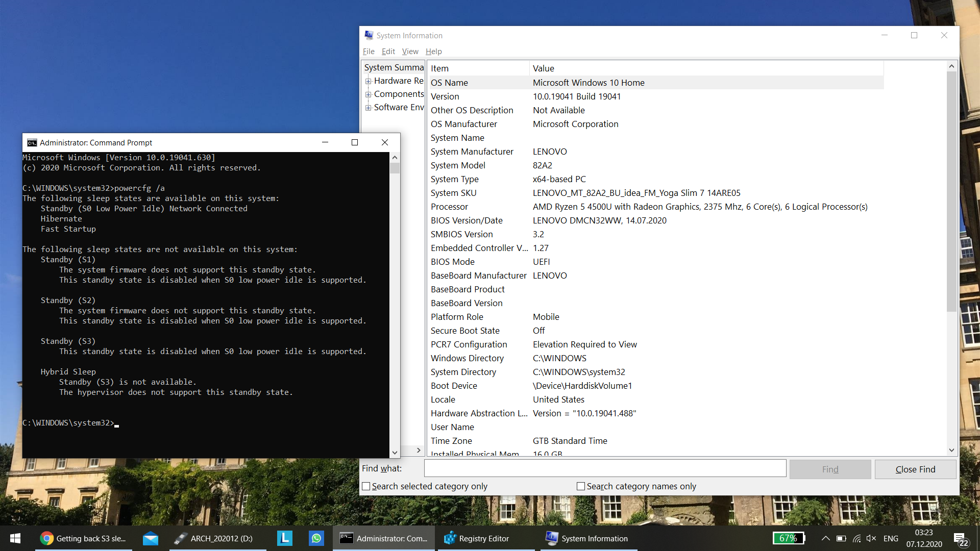
Task: Open the Wi-Fi network tray icon
Action: pos(857,538)
